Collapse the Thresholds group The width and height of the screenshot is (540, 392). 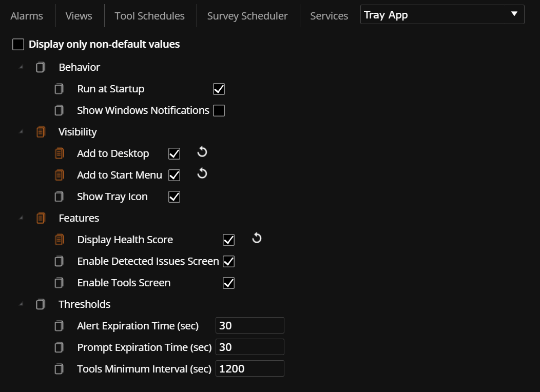tap(21, 304)
